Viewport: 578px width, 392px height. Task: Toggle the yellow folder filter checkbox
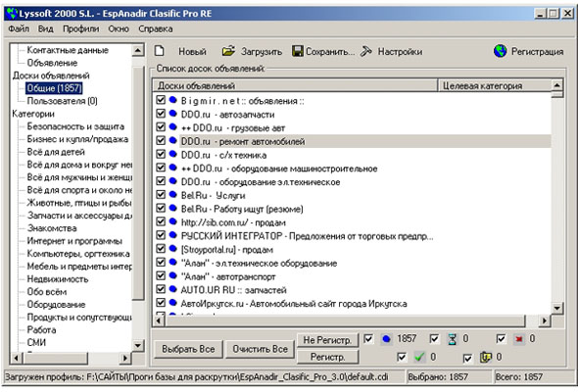point(467,358)
